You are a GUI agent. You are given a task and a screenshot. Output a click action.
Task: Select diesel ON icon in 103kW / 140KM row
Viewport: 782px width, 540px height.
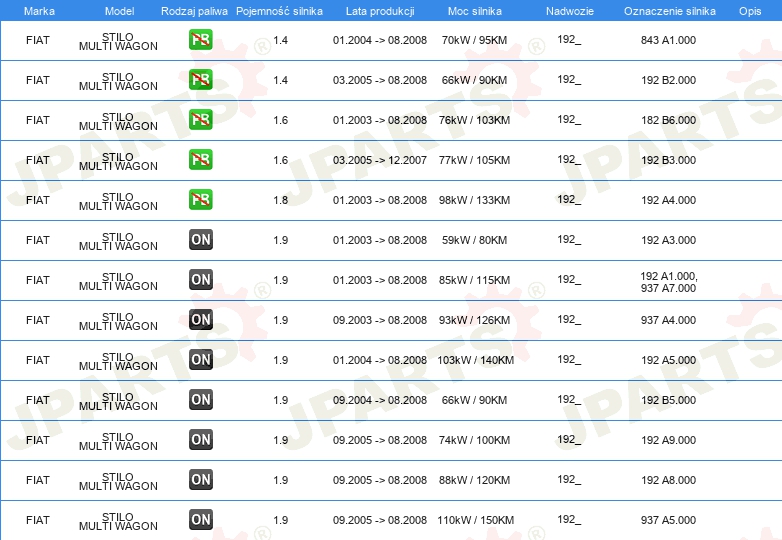(200, 360)
